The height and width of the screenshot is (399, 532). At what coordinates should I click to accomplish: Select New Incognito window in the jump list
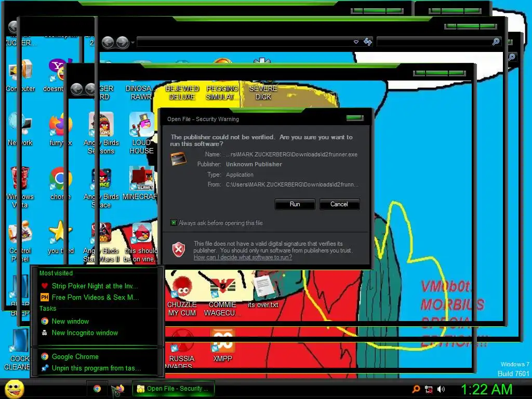(x=85, y=333)
